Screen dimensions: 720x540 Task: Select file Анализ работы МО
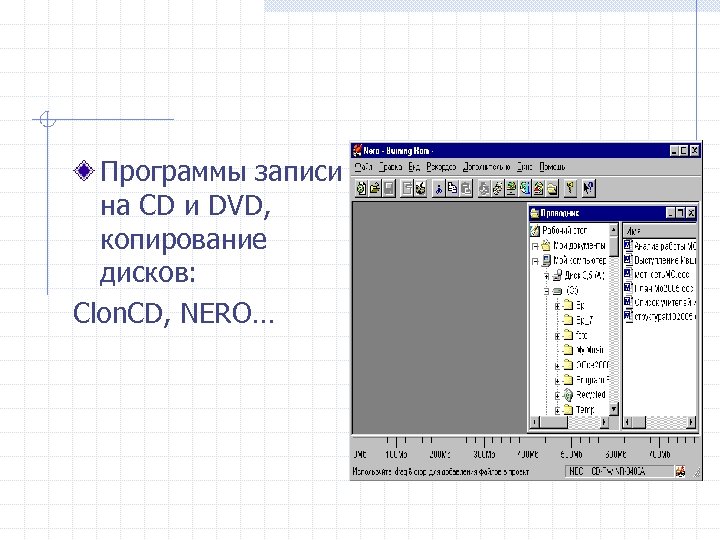pyautogui.click(x=665, y=246)
